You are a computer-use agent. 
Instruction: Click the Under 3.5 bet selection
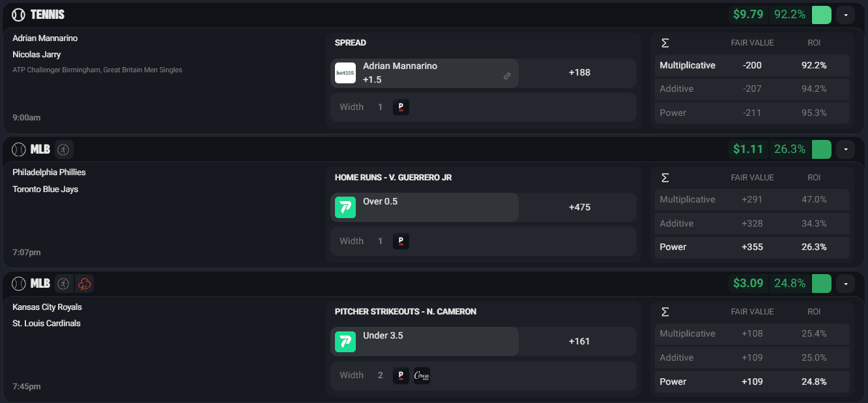(x=425, y=341)
